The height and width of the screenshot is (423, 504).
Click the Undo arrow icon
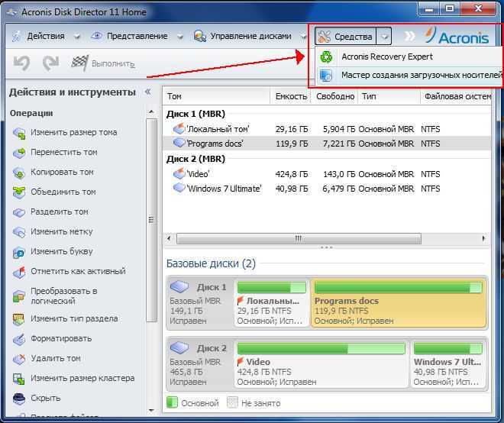coord(22,63)
